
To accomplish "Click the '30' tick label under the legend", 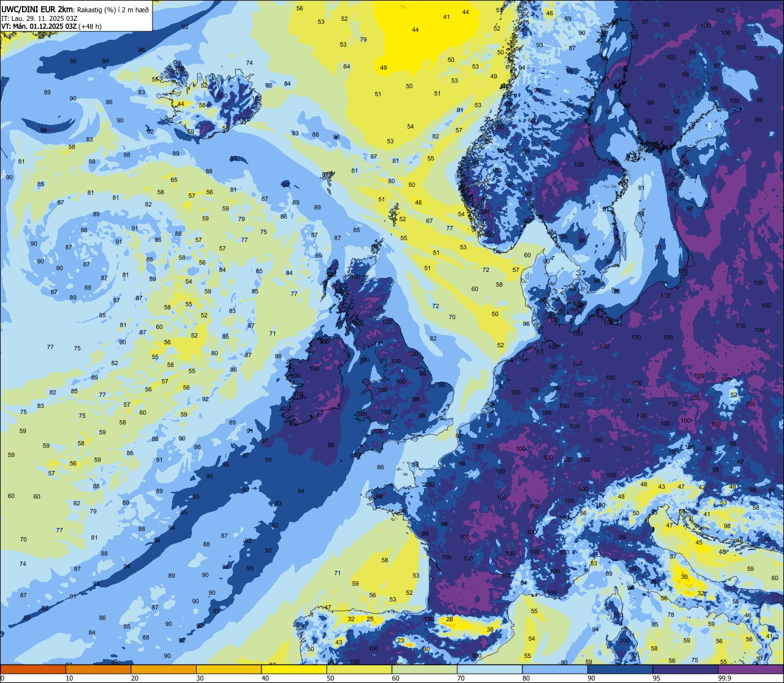I will (200, 678).
